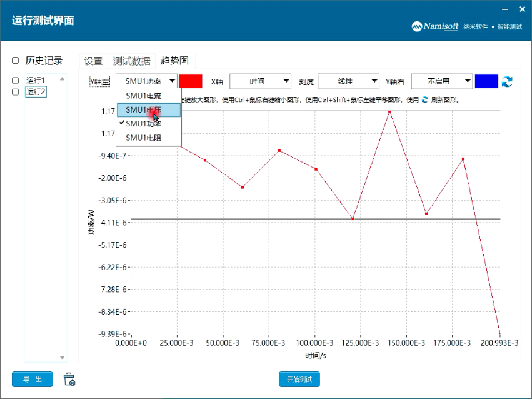Open the X轴 时间 dropdown
Screen dimensions: 532x399
click(260, 81)
